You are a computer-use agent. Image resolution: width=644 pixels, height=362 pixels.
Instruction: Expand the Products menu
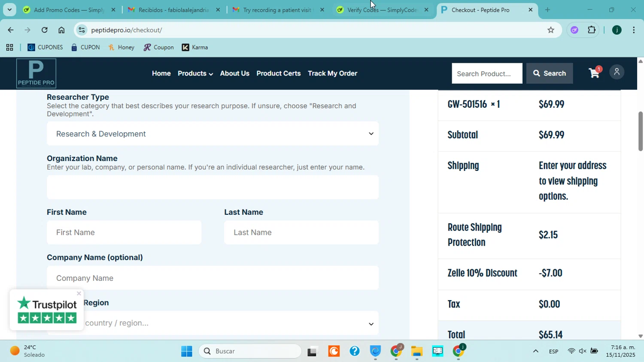(x=195, y=73)
